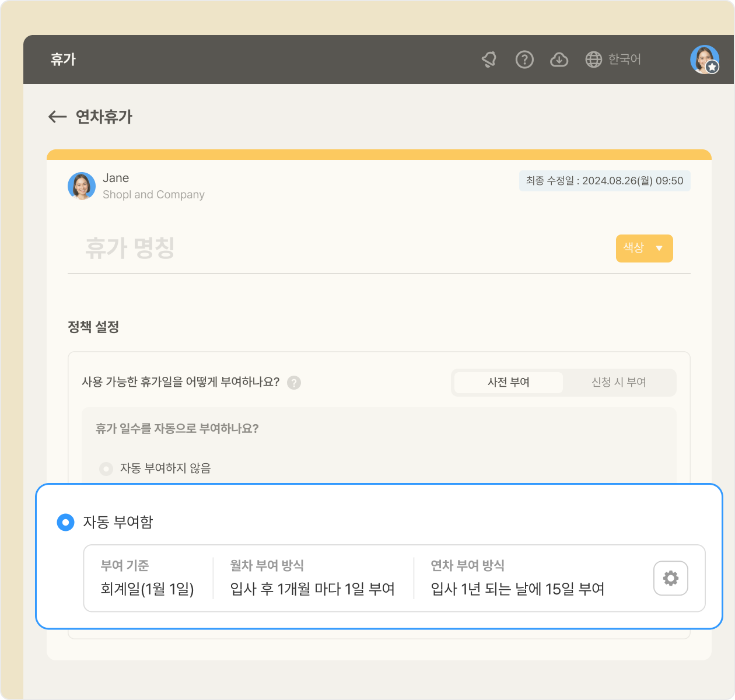Image resolution: width=735 pixels, height=700 pixels.
Task: Go back using the left arrow
Action: (57, 117)
